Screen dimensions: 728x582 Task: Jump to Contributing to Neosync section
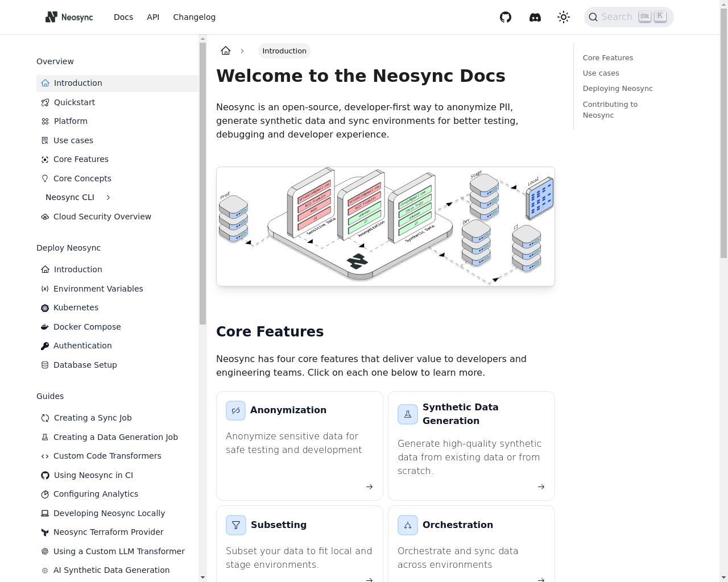[610, 110]
